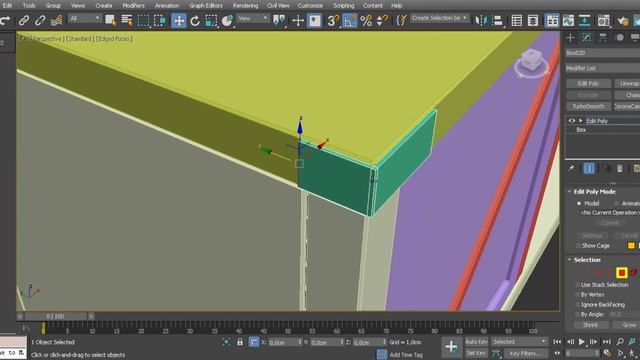Open Schematic View icon
This screenshot has height=360, width=640.
[584, 20]
